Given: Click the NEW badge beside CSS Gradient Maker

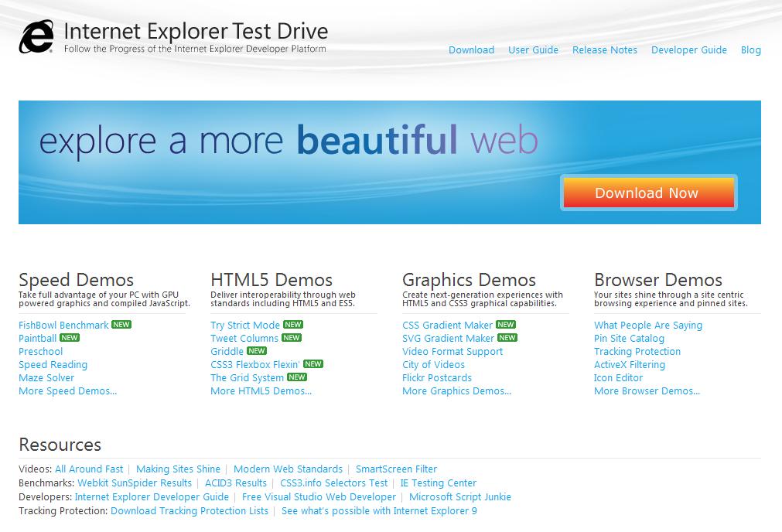Looking at the screenshot, I should tap(506, 325).
